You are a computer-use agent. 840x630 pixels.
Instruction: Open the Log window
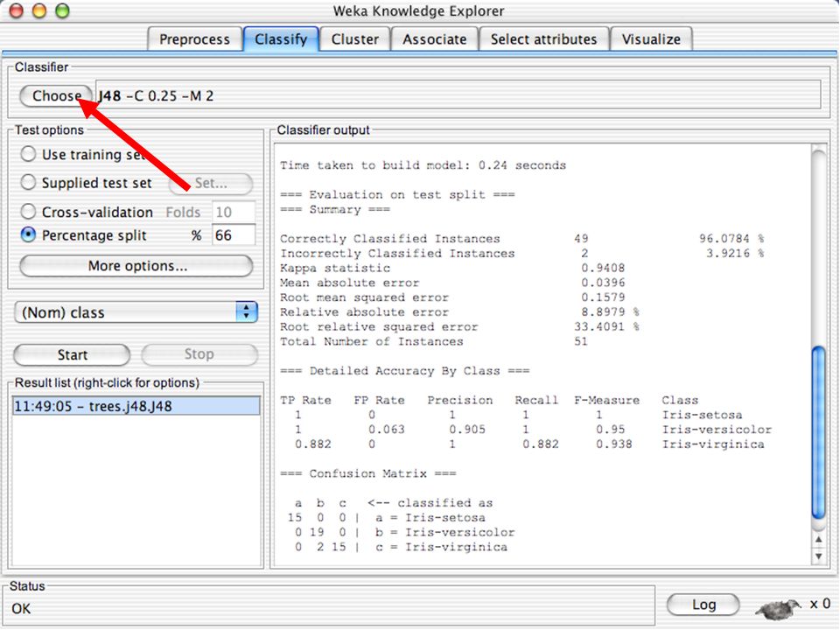pos(703,605)
